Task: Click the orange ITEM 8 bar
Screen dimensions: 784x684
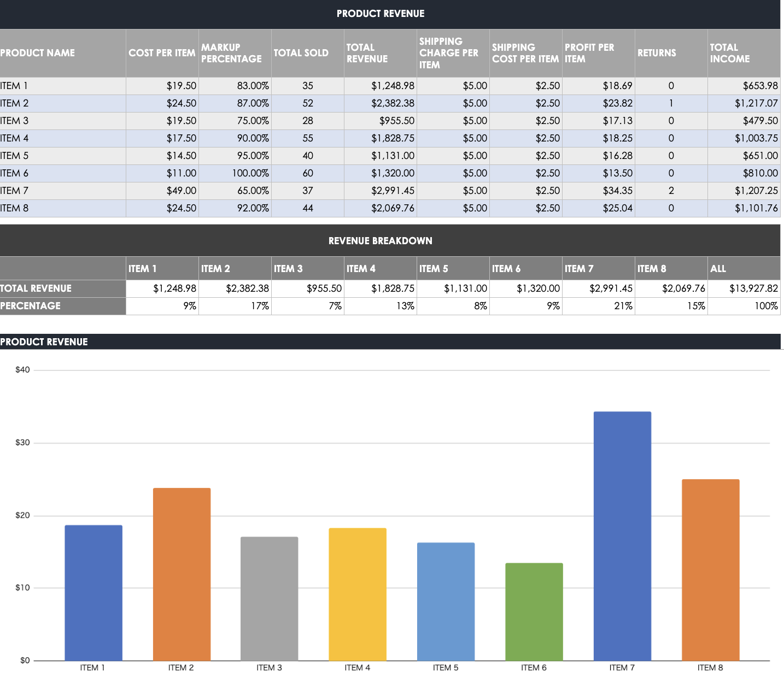Action: 709,568
